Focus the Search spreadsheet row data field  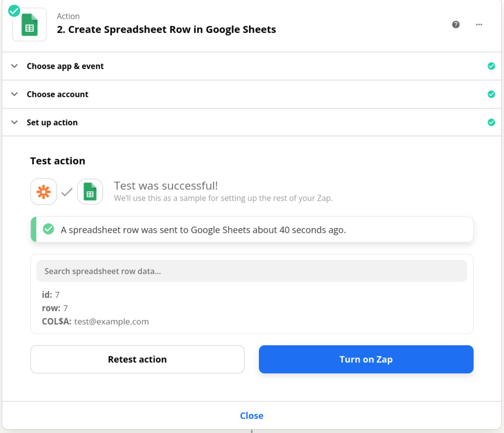pyautogui.click(x=252, y=271)
